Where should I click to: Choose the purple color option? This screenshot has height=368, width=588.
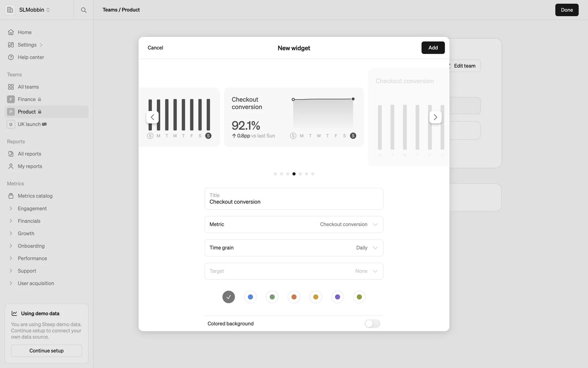(337, 297)
